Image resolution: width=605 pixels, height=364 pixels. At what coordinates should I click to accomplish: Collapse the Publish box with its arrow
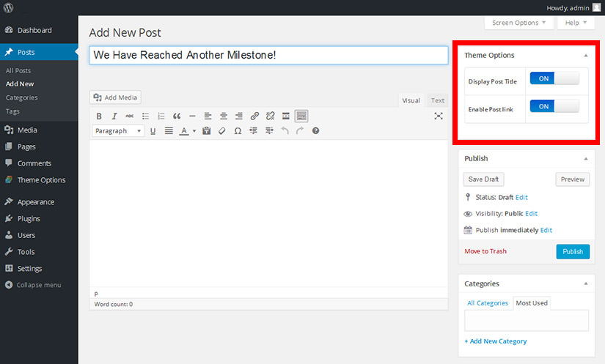point(585,158)
